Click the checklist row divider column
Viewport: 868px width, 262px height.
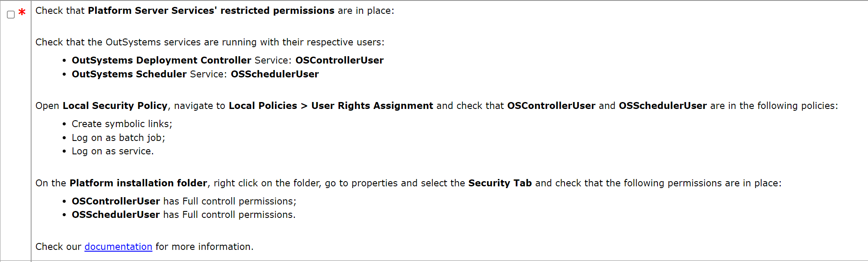(x=30, y=130)
